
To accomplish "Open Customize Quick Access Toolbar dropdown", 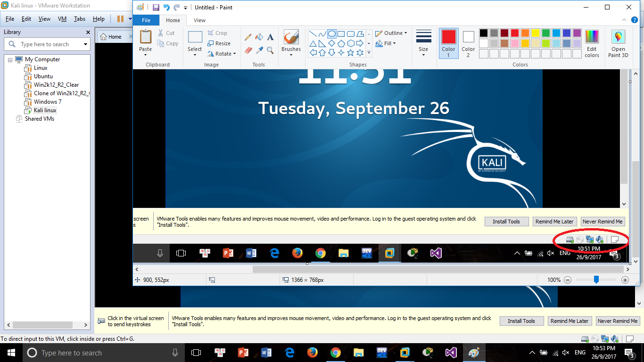I will point(185,8).
